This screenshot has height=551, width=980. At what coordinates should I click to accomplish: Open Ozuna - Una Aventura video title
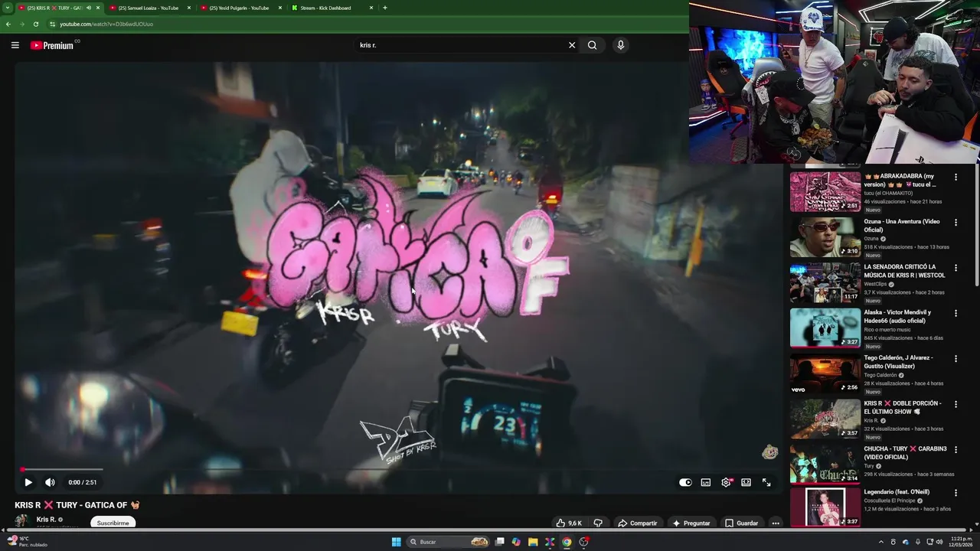(902, 226)
